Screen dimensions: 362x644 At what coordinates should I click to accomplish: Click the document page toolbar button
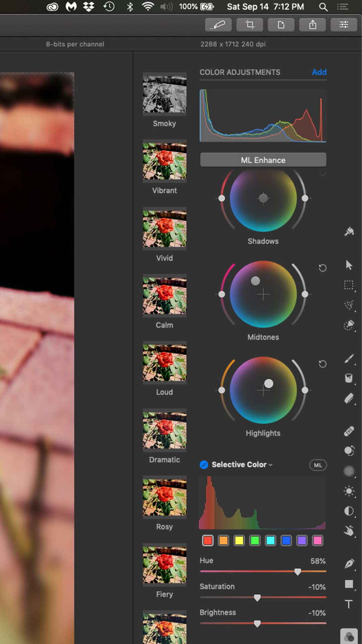pos(281,24)
